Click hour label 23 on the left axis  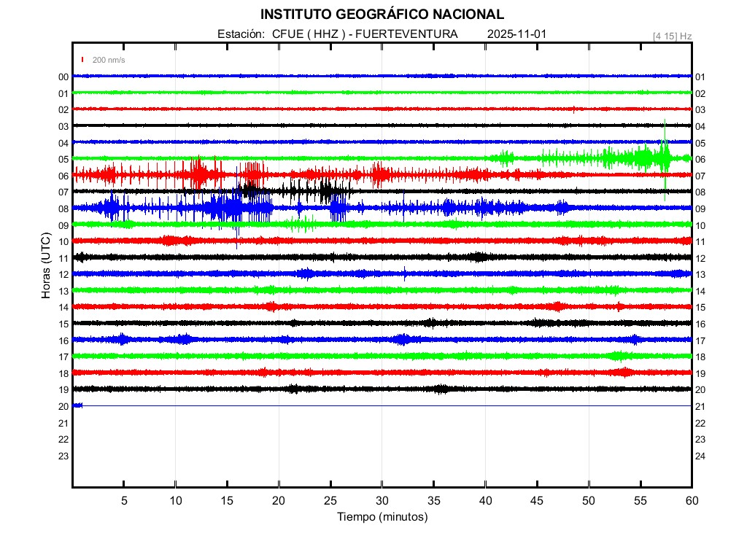[x=63, y=456]
